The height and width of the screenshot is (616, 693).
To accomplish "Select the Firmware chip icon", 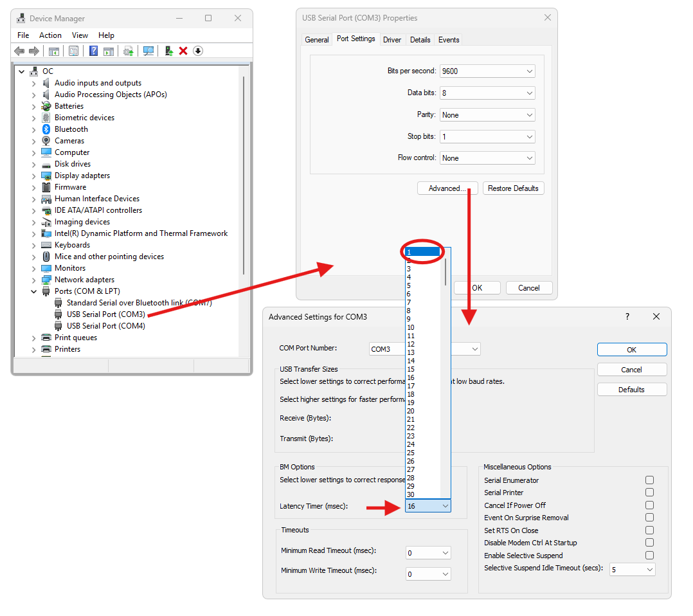I will (x=46, y=187).
